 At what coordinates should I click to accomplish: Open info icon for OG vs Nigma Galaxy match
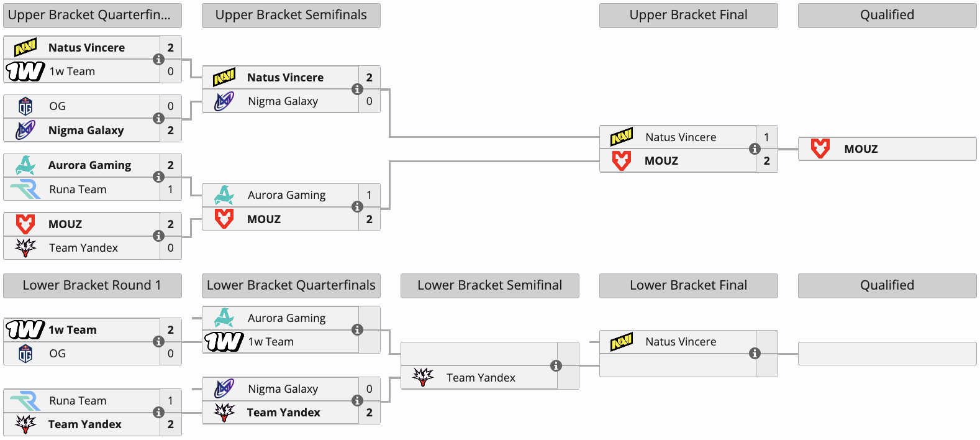158,118
